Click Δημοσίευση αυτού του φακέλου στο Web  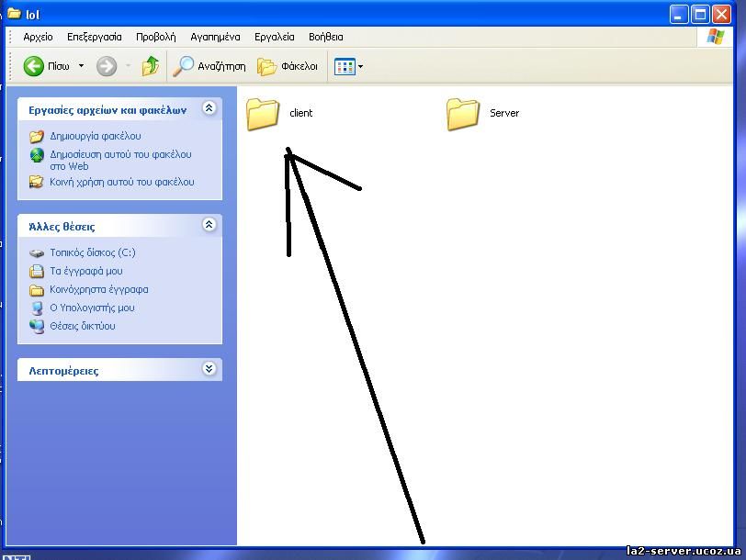(x=120, y=161)
